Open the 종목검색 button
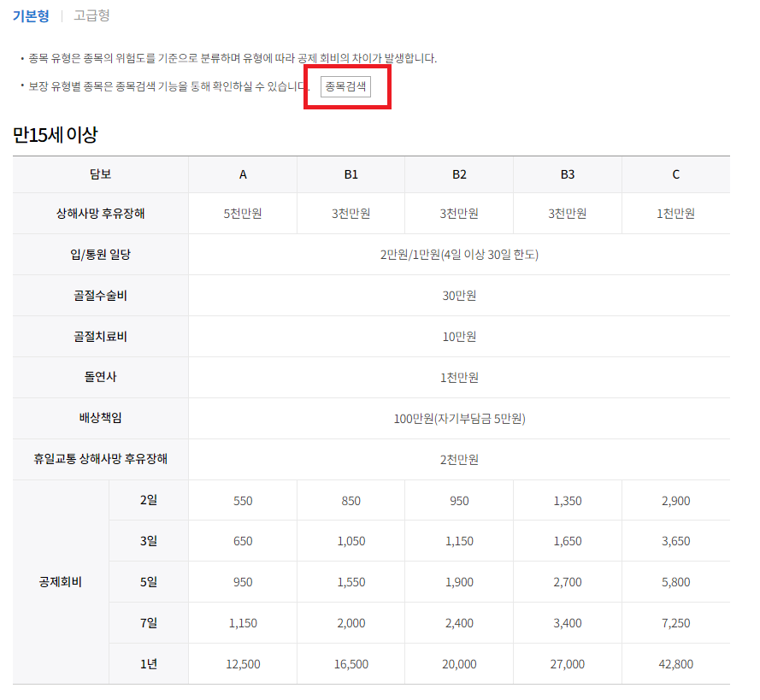Screen dimensions: 760x700 click(345, 86)
